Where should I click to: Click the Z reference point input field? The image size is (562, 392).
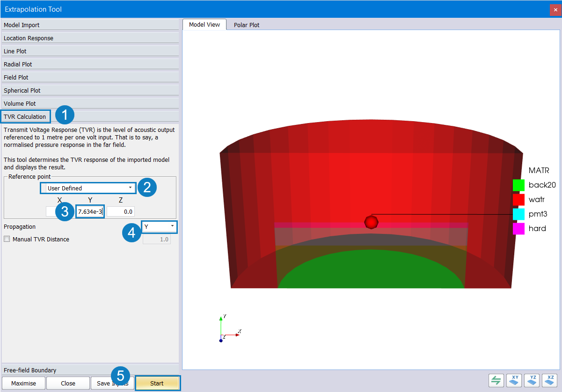[x=121, y=211]
